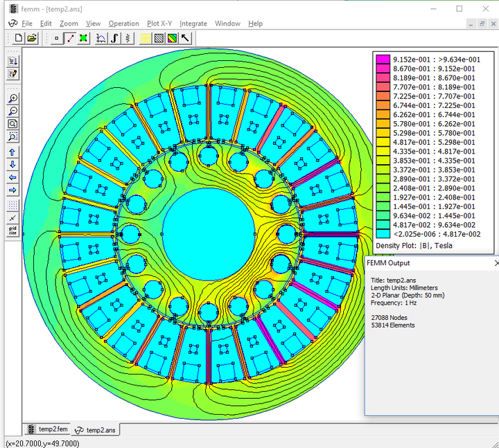The width and height of the screenshot is (499, 448).
Task: Open the density plot rainbow icon
Action: point(172,38)
